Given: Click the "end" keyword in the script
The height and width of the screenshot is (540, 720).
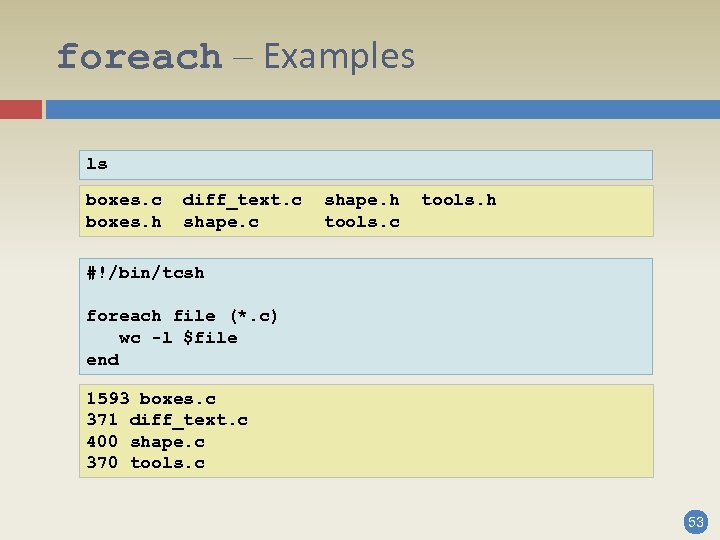Looking at the screenshot, I should (x=102, y=360).
